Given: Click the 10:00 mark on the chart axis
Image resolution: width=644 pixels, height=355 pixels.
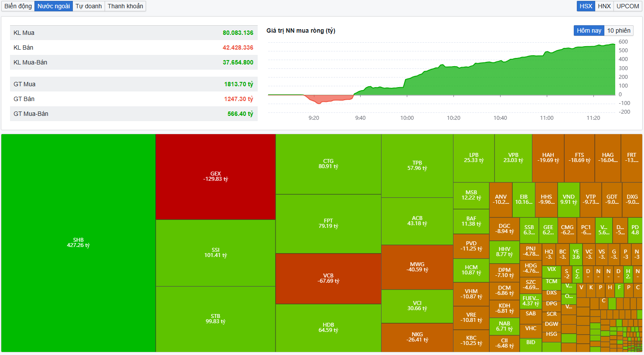Looking at the screenshot, I should [407, 118].
